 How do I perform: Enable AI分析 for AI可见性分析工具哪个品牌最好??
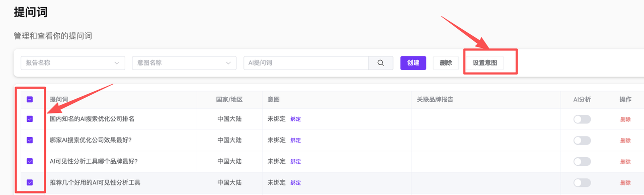582,162
